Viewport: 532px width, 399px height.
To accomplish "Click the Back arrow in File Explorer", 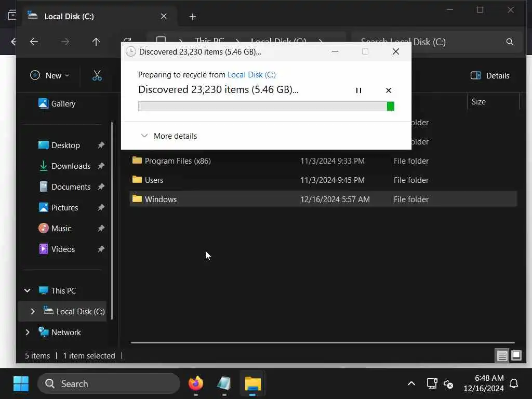I will pyautogui.click(x=34, y=42).
